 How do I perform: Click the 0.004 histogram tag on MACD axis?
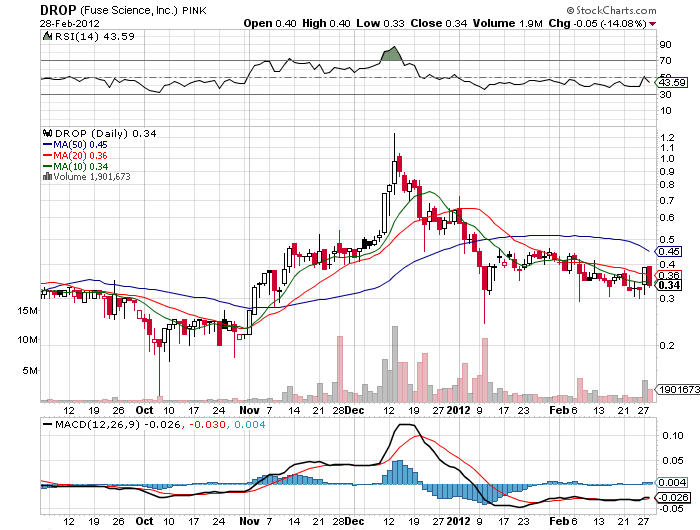click(671, 482)
